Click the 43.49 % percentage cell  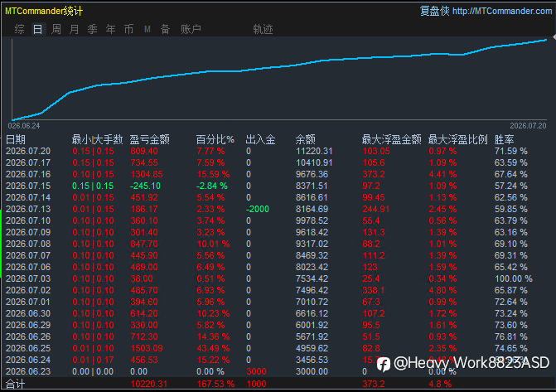coord(213,348)
